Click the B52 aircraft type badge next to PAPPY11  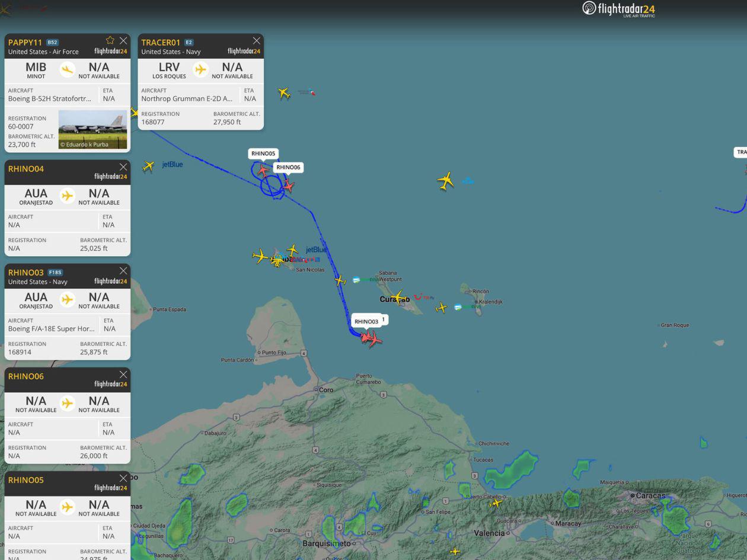(x=52, y=41)
